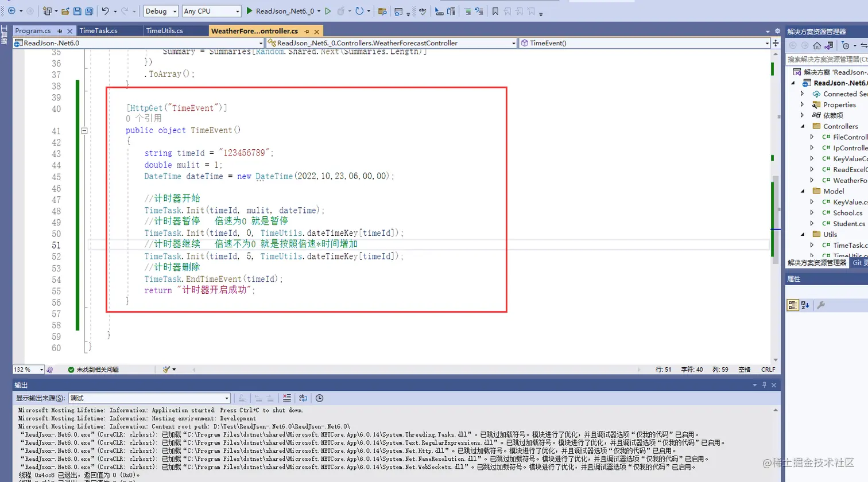This screenshot has width=868, height=482.
Task: Click Start Without Debugging outline play icon
Action: (x=328, y=11)
